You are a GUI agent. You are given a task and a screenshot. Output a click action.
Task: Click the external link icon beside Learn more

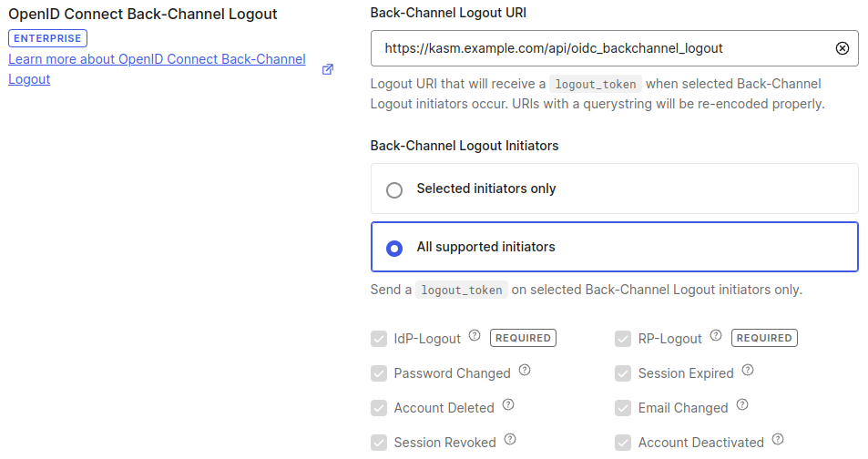[328, 69]
